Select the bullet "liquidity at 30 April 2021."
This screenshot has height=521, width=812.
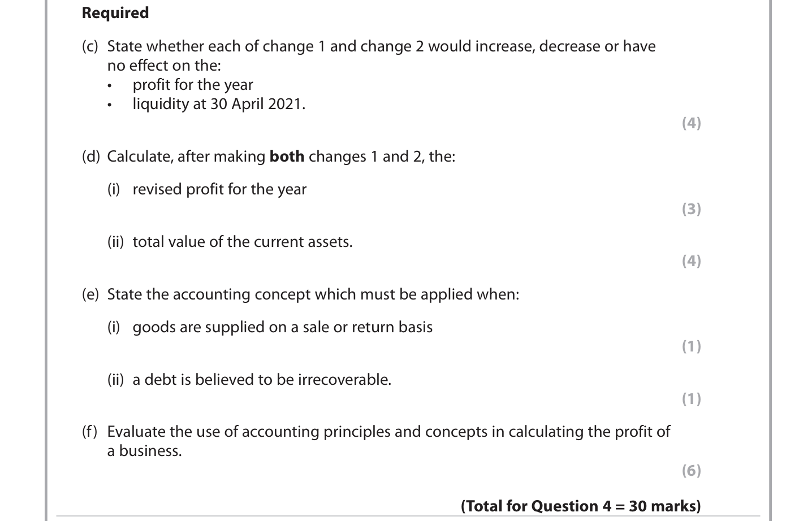point(219,104)
